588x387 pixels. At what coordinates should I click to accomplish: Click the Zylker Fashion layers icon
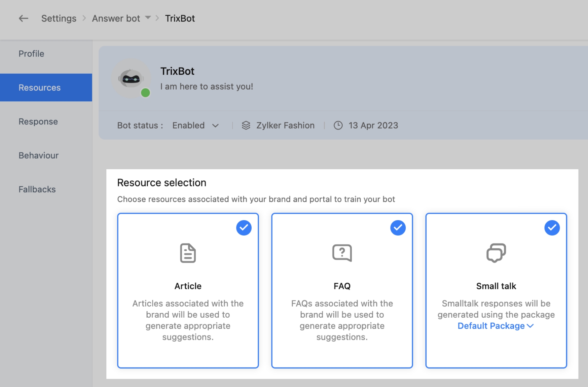point(246,126)
